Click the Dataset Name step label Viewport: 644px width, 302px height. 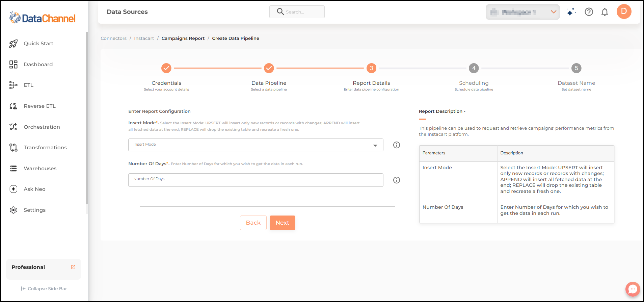[x=576, y=83]
